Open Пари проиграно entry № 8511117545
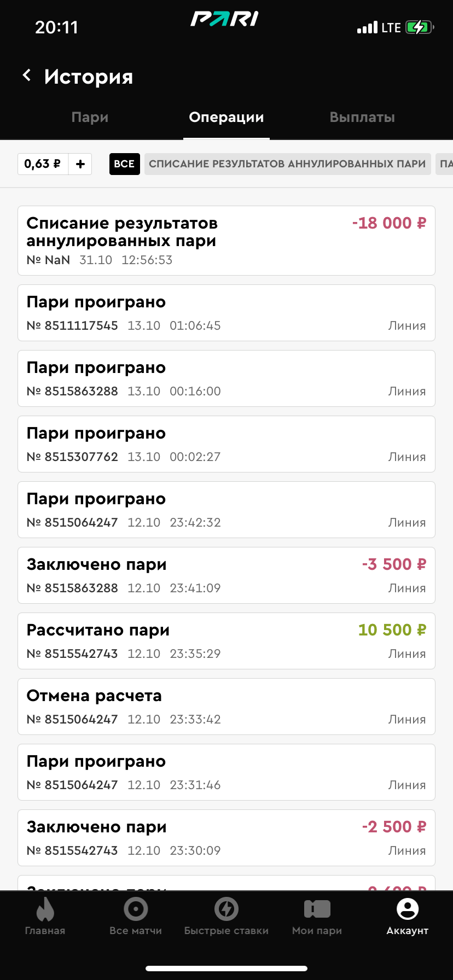This screenshot has height=980, width=453. (226, 313)
